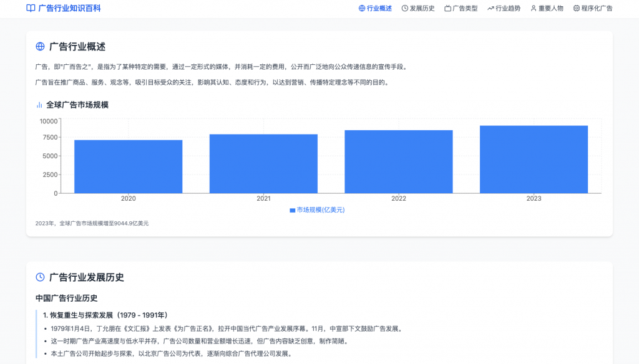Open the 重要人物 nav item
This screenshot has height=364, width=639.
tap(551, 8)
